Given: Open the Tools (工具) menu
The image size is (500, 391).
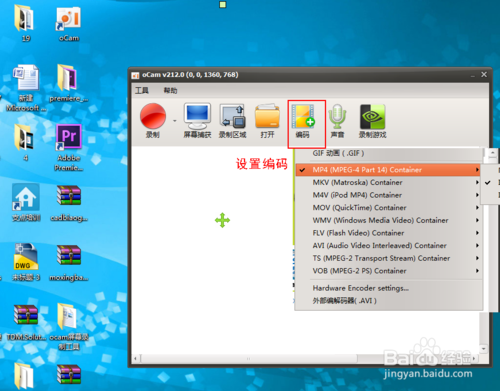Looking at the screenshot, I should 142,90.
